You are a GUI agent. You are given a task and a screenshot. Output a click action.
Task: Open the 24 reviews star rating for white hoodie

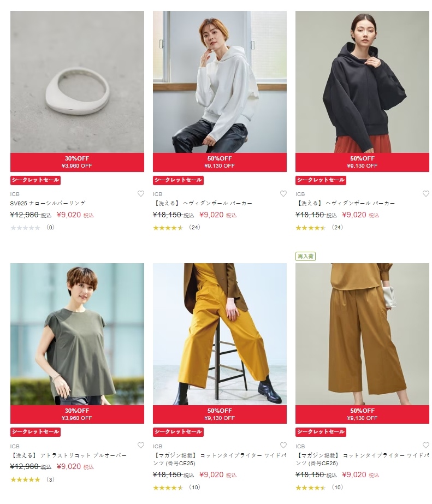pos(176,228)
